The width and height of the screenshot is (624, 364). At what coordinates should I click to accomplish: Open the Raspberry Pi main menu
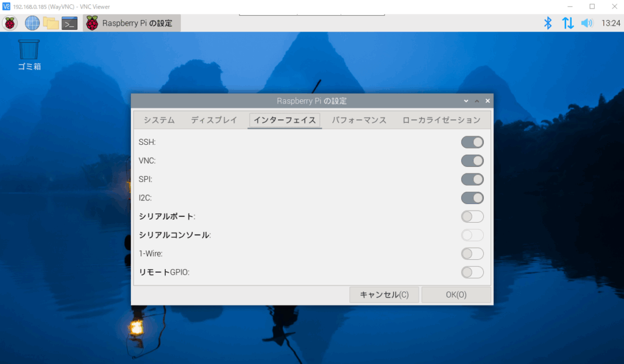click(10, 23)
